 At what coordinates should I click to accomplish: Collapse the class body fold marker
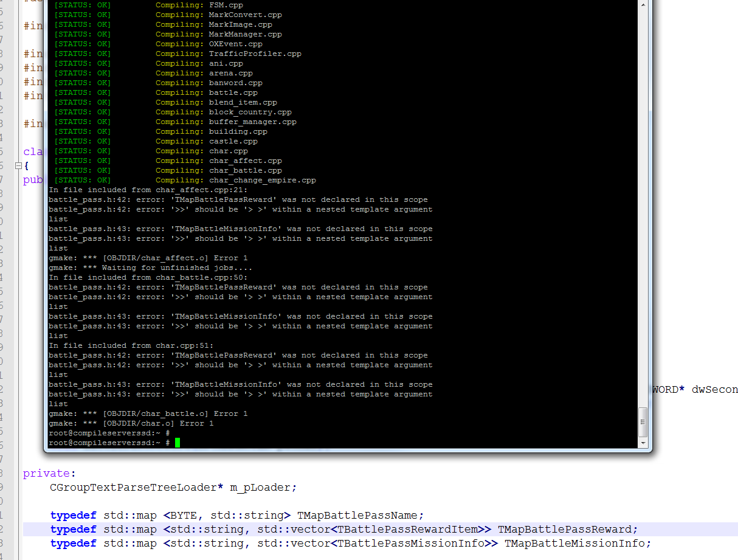click(x=18, y=166)
